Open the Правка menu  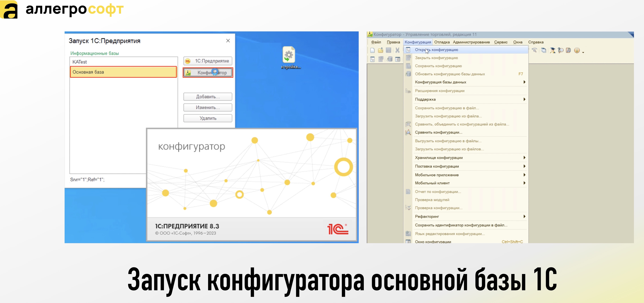[393, 42]
